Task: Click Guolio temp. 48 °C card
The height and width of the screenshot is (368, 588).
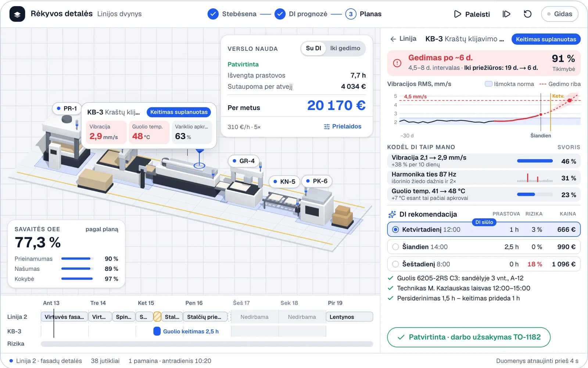Action: (148, 132)
